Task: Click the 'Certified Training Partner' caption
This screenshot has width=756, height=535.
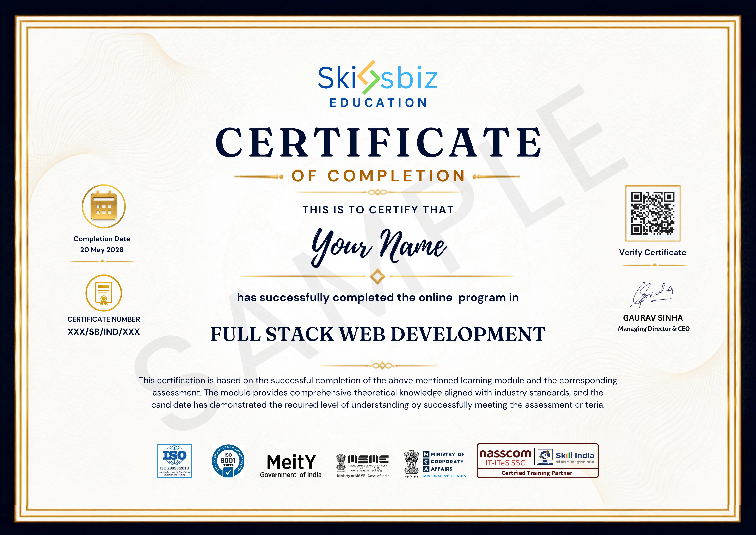Action: point(537,473)
